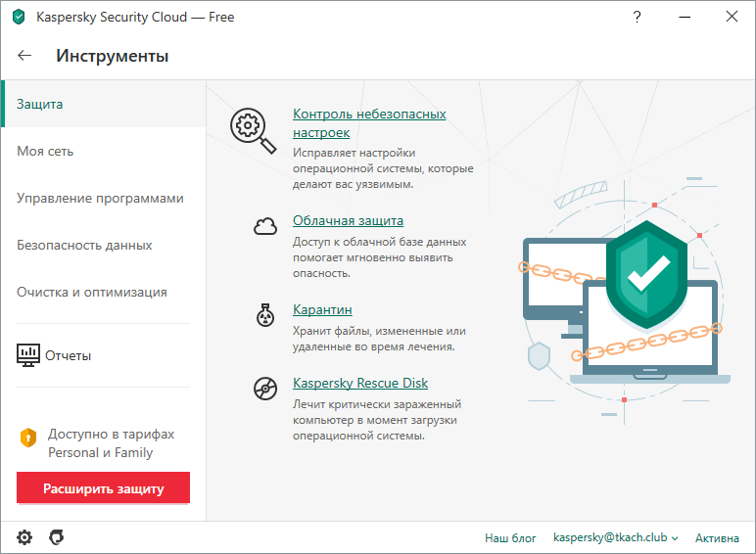Click the cloud protection icon
The height and width of the screenshot is (554, 756).
tap(265, 226)
